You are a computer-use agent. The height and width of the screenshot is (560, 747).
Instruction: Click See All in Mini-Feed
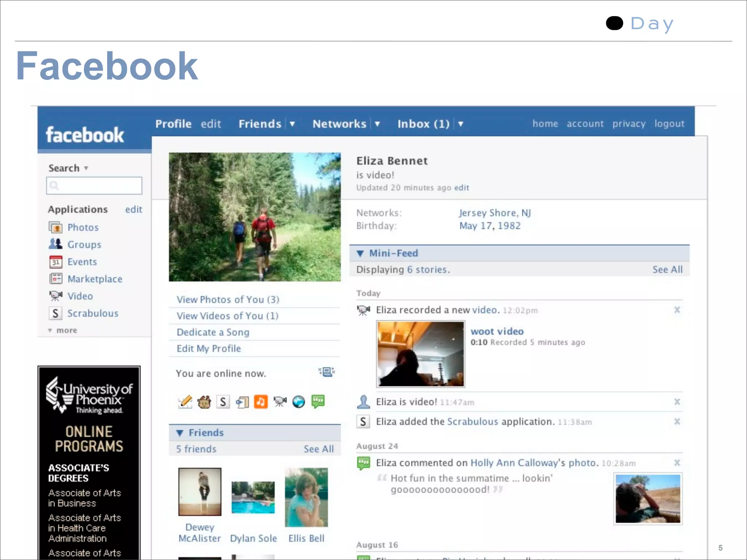click(x=667, y=269)
